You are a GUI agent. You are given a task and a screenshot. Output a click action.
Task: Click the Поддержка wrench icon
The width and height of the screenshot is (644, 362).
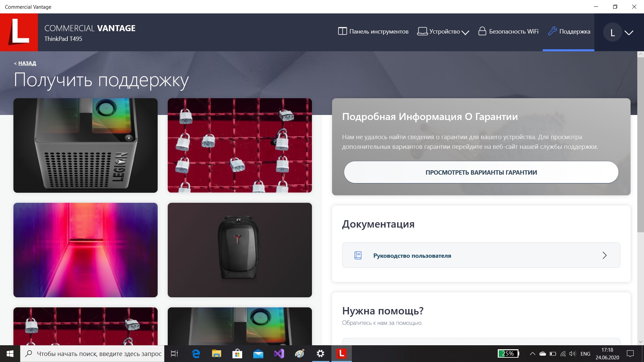552,31
